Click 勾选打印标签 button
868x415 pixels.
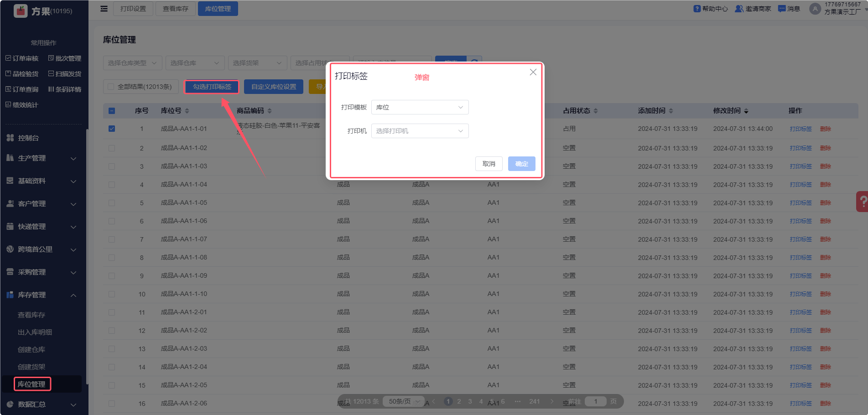[212, 87]
